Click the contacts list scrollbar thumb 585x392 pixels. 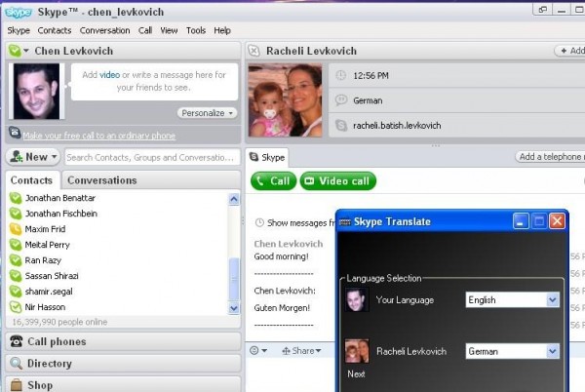coord(234,279)
